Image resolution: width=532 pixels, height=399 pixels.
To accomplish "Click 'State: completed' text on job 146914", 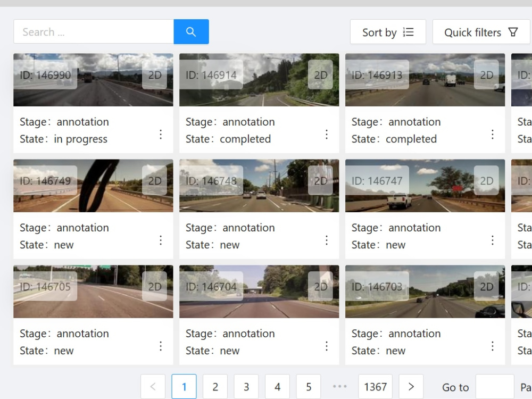I will (228, 139).
